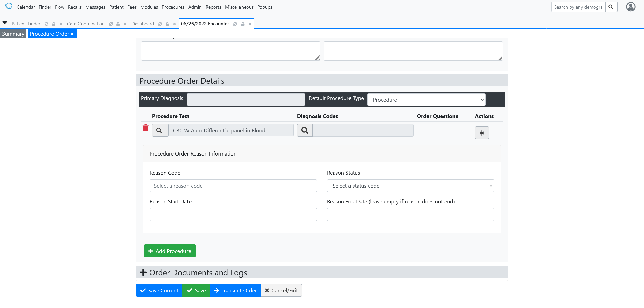Screen dimensions: 644x308
Task: Refresh the Care Coordination tab
Action: coord(111,24)
